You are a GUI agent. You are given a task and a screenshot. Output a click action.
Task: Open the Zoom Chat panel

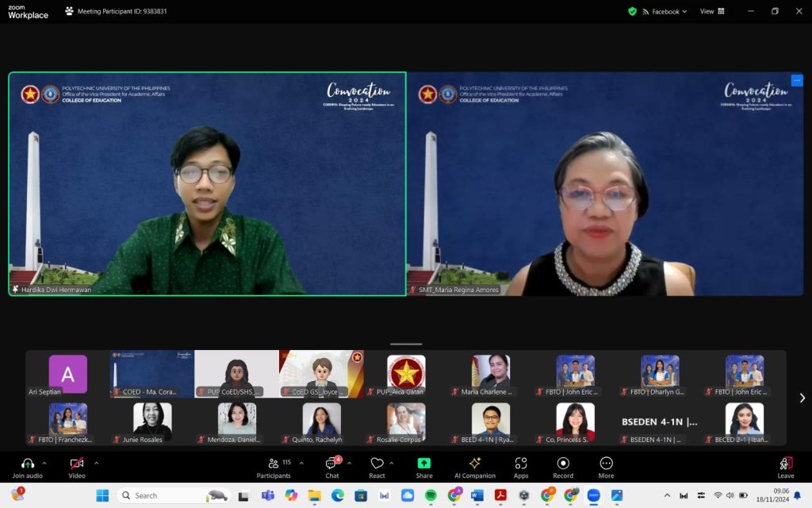[331, 468]
